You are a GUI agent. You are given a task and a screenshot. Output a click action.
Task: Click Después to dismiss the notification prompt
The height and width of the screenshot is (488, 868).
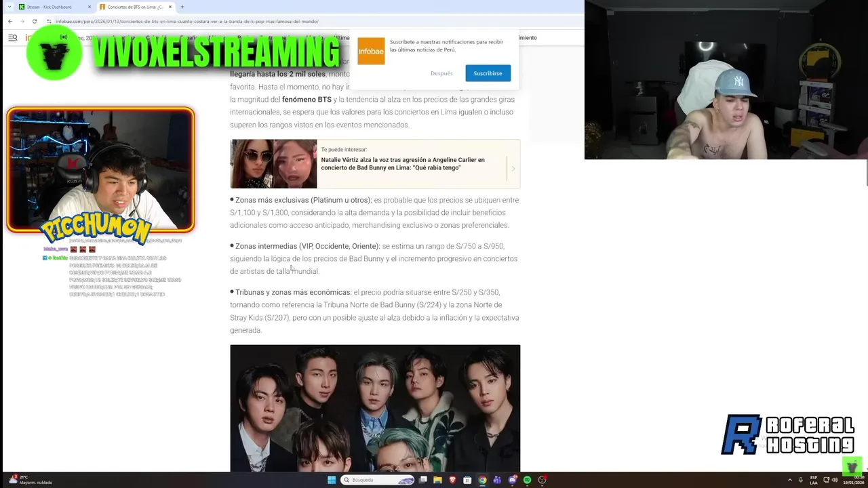441,73
